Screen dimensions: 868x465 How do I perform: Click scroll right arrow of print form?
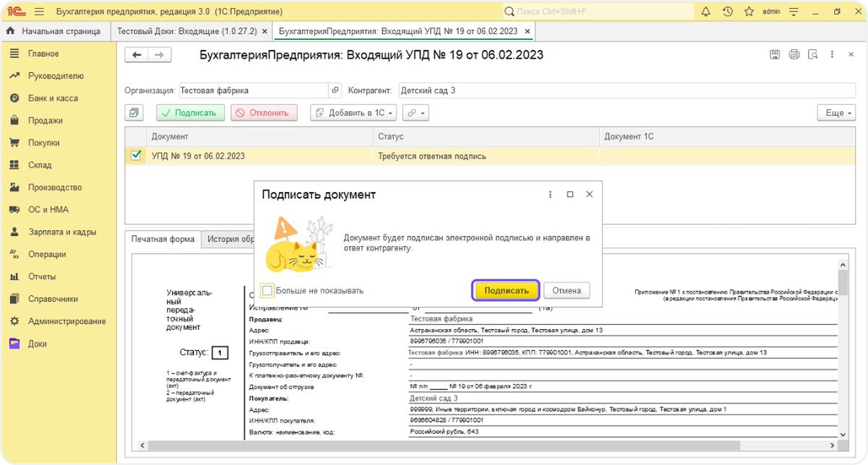click(x=832, y=445)
